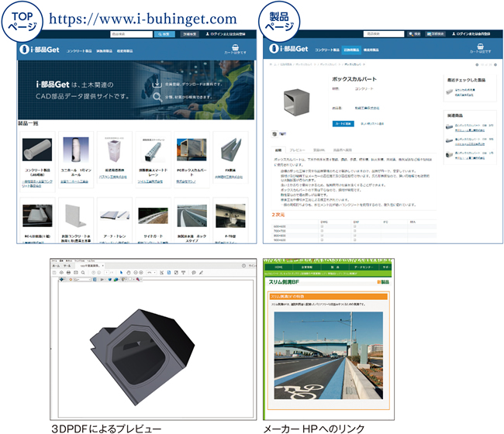Click the home default view icon in 3D toolbar

71,280
